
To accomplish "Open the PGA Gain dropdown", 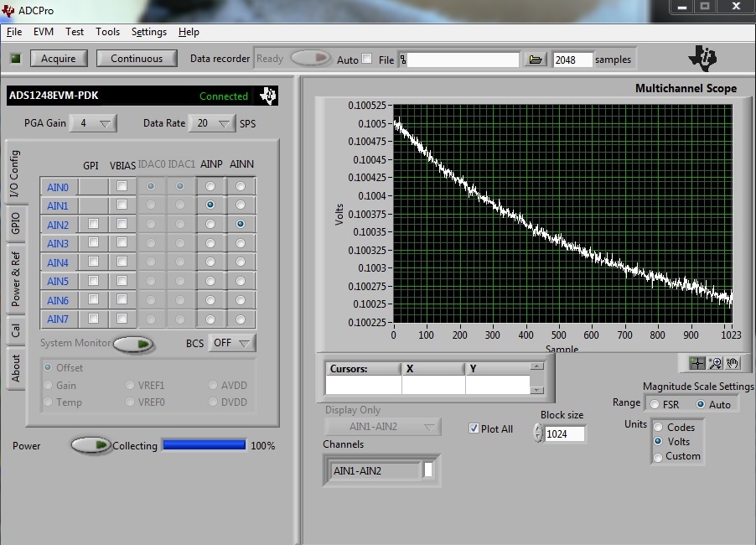I will tap(93, 123).
